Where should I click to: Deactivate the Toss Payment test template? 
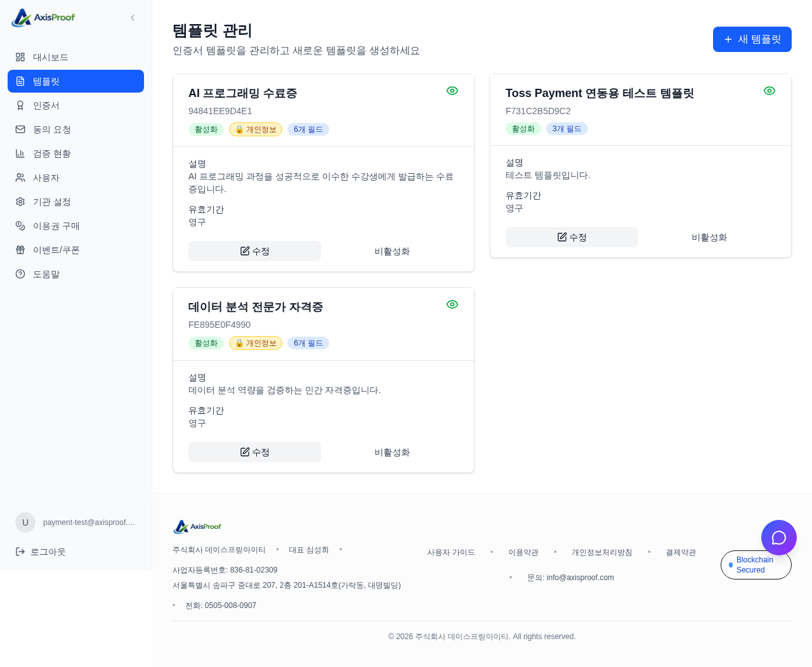709,237
